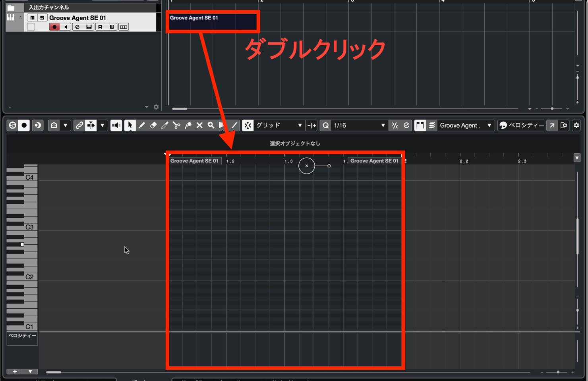The width and height of the screenshot is (588, 381).
Task: Open the Auto-Scroll settings dropdown arrow
Action: [x=103, y=125]
